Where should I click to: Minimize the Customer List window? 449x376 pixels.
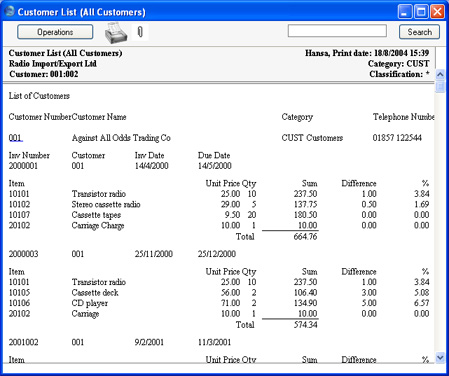[x=405, y=12]
